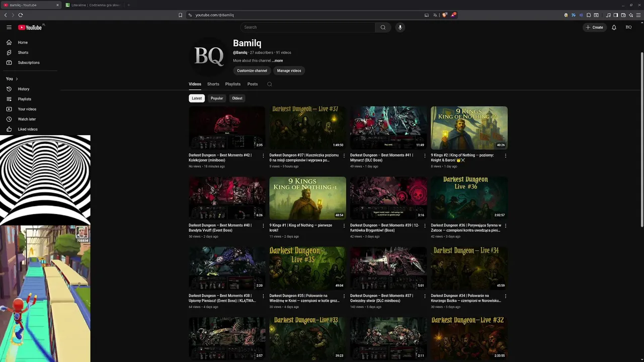Go back with browser back arrow
Image resolution: width=644 pixels, height=362 pixels.
coord(6,15)
